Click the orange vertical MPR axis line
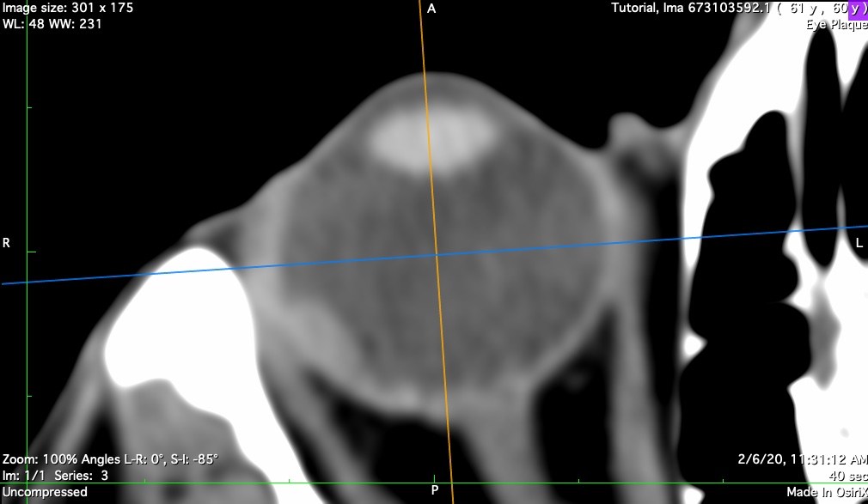 [429, 129]
